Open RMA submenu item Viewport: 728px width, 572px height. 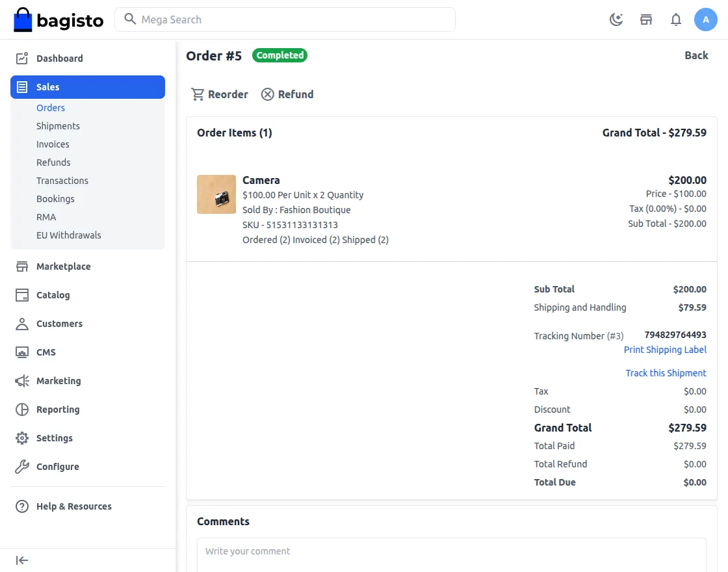tap(46, 217)
